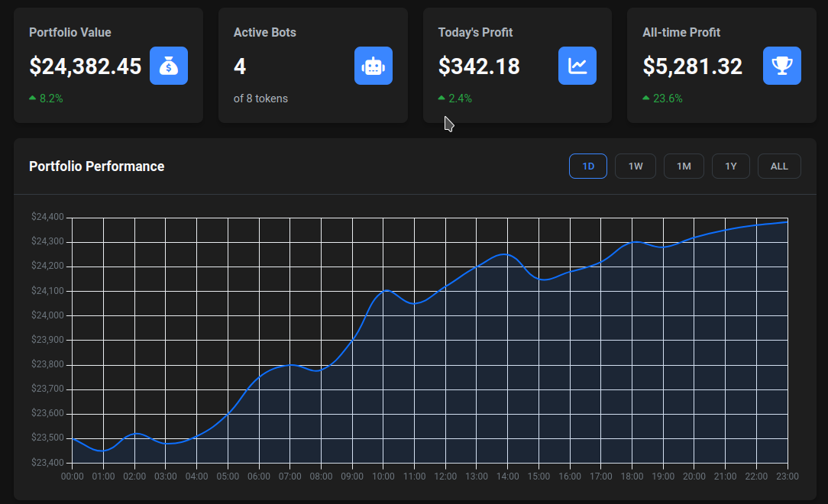Select the 1D time range

pyautogui.click(x=588, y=166)
